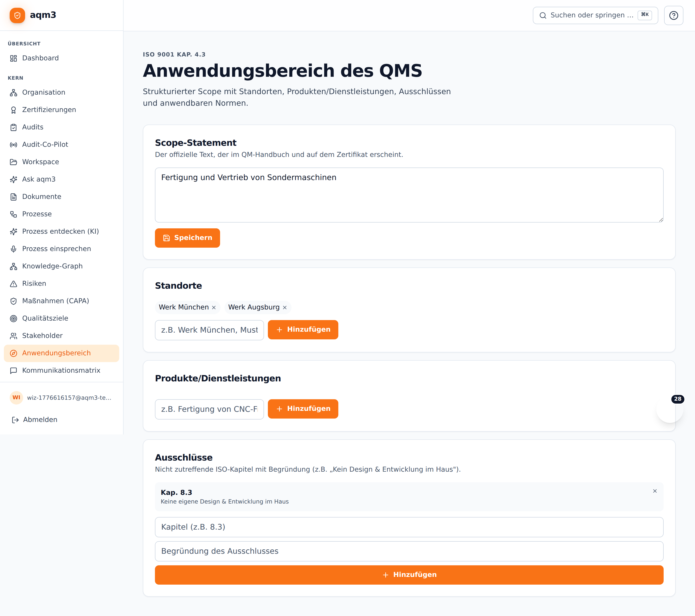Add an Ausschlüsse entry with Hinzufügen
The image size is (695, 616).
point(409,575)
